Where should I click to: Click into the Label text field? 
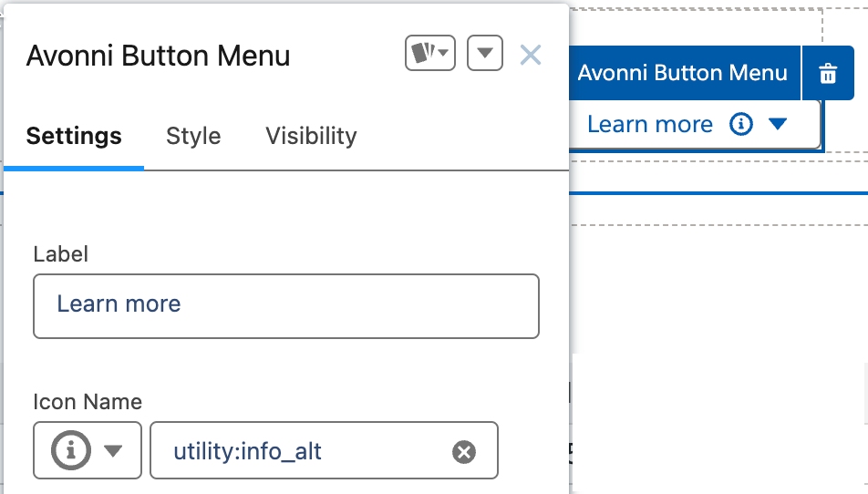point(285,304)
